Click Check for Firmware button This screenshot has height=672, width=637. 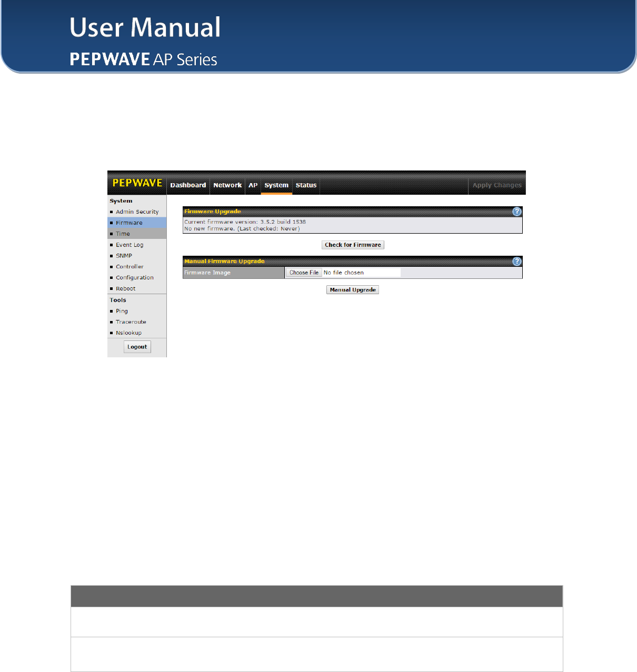click(x=353, y=245)
